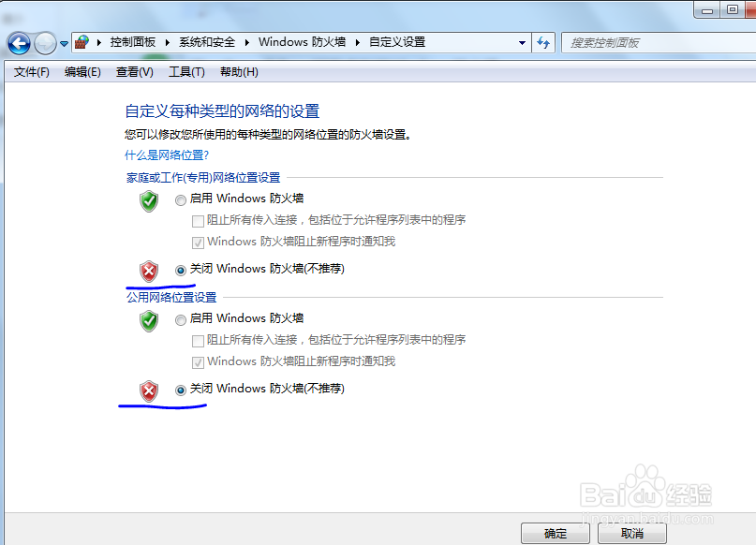Click green shield icon under public network settings
756x545 pixels.
click(x=149, y=321)
